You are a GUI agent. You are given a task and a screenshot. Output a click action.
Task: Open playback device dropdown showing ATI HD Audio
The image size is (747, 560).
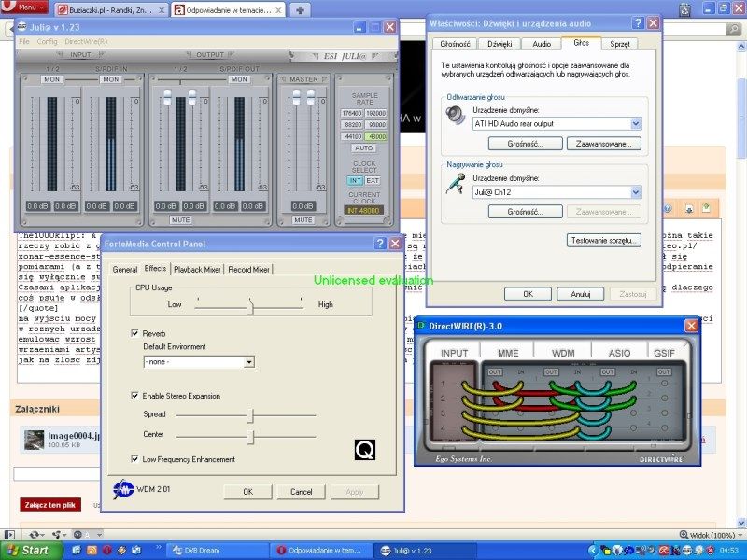557,124
